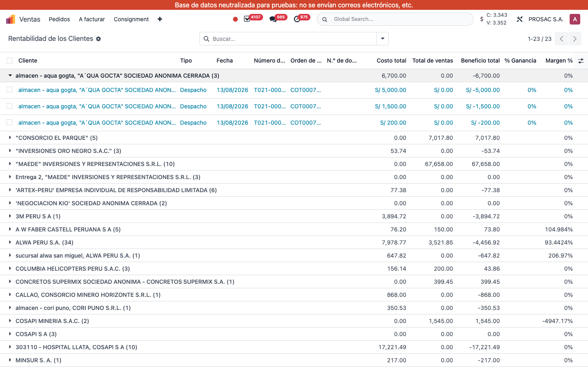The height and width of the screenshot is (368, 588).
Task: Sort by the Cliente column header
Action: point(28,61)
